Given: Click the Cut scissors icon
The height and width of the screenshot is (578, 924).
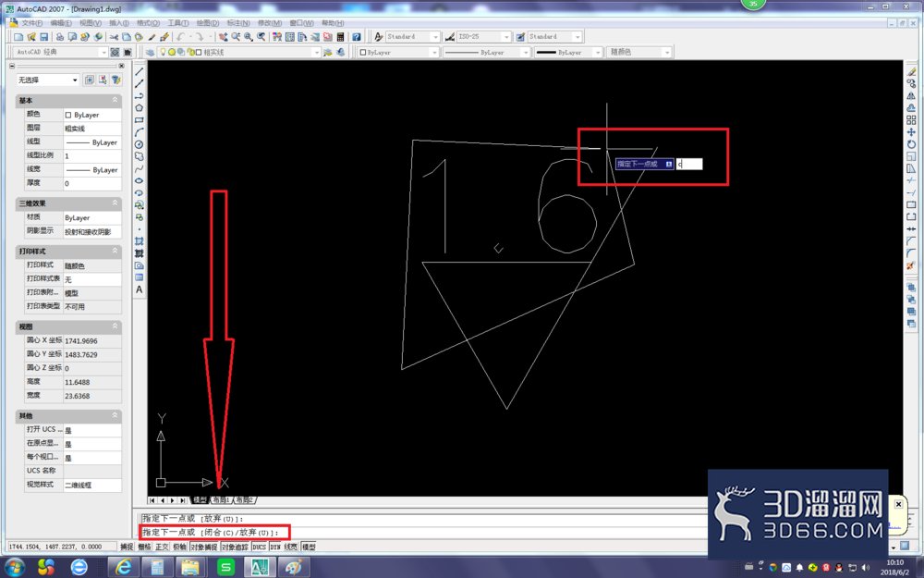Looking at the screenshot, I should 114,37.
